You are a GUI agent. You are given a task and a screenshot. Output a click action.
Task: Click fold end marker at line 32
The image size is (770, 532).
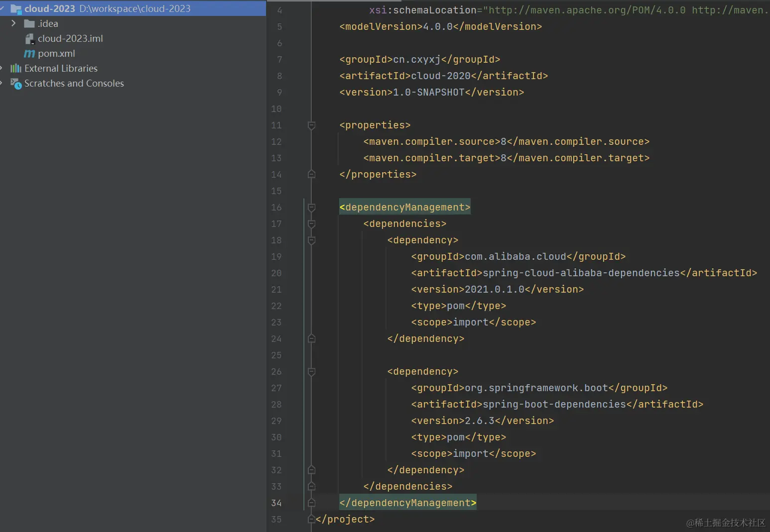pyautogui.click(x=311, y=470)
